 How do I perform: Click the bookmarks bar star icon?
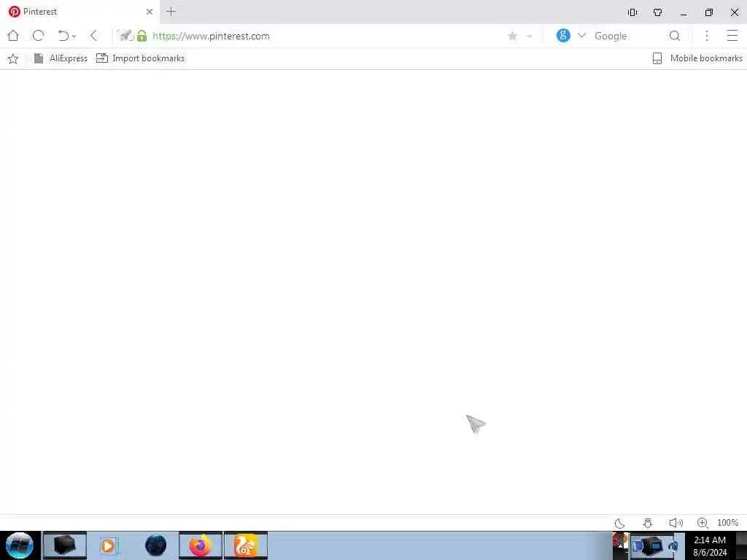(13, 58)
